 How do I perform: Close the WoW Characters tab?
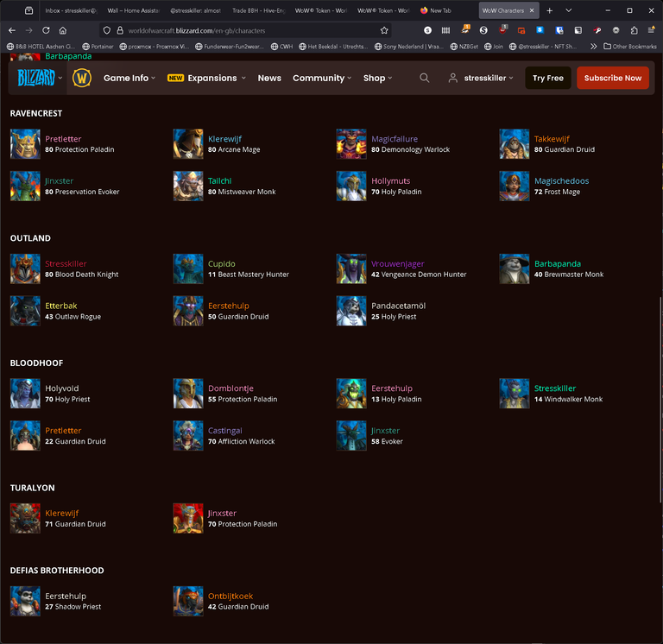(532, 10)
